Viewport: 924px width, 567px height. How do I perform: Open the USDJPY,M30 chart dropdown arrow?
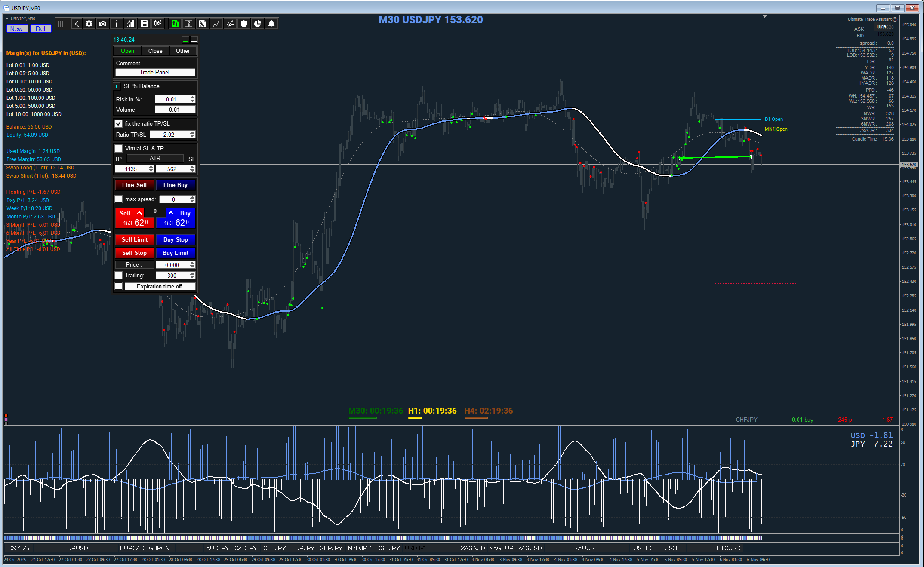pos(7,19)
